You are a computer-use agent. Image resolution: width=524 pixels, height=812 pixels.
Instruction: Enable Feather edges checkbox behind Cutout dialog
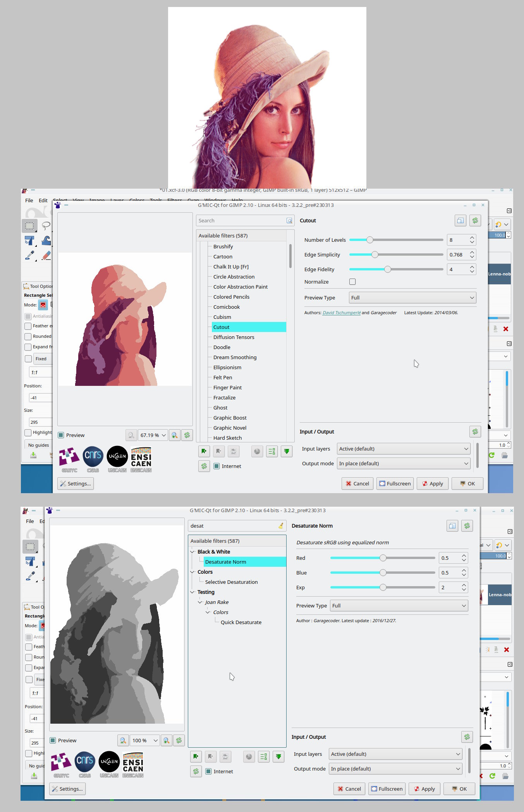click(x=28, y=326)
